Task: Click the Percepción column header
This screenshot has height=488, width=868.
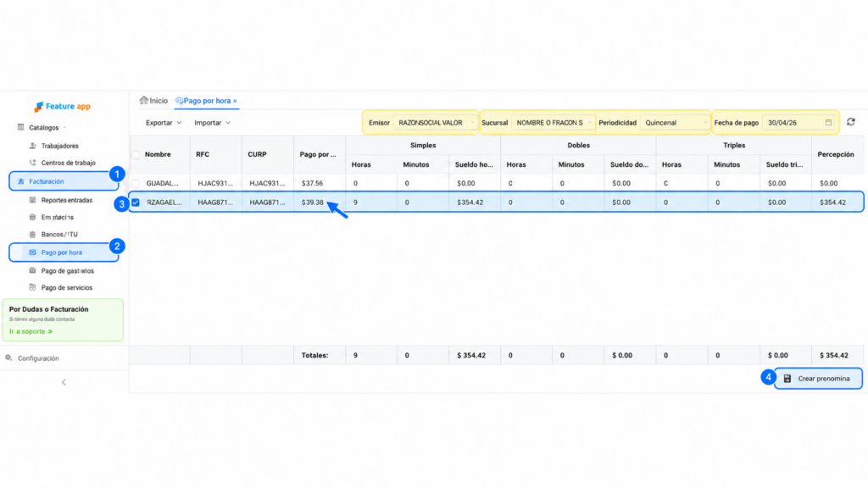Action: tap(836, 154)
